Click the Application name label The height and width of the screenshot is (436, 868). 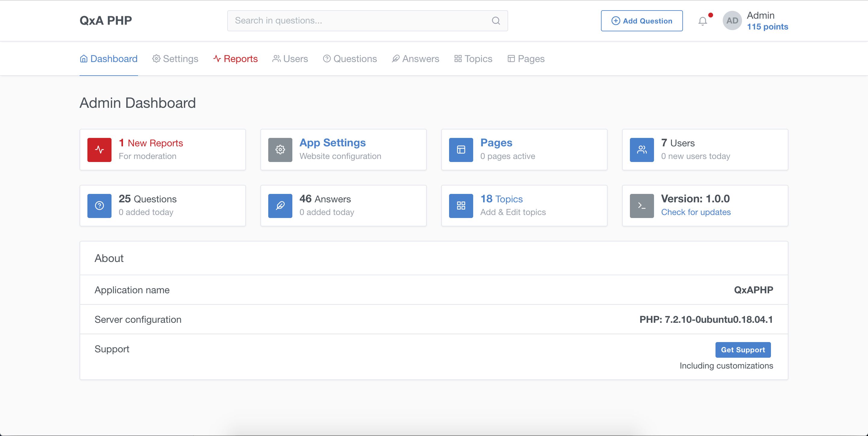coord(132,290)
